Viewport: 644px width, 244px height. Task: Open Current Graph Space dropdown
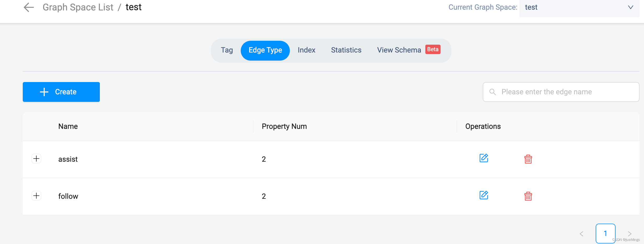coord(579,8)
